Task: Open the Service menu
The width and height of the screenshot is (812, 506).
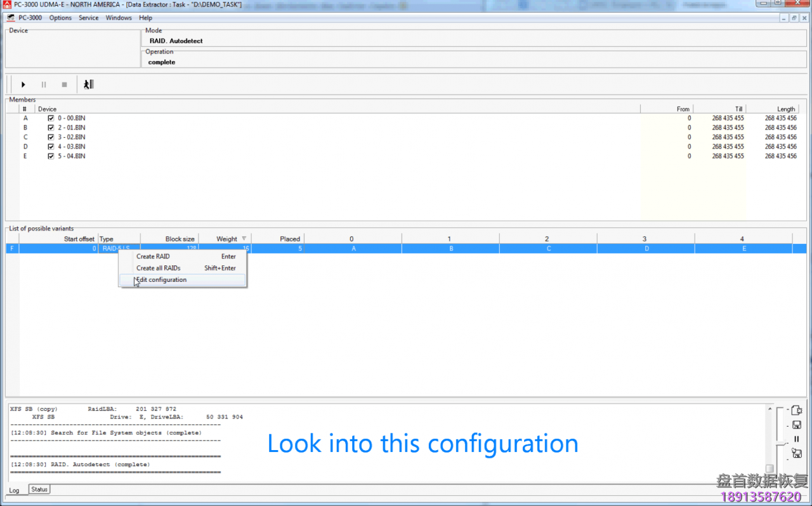Action: 88,18
